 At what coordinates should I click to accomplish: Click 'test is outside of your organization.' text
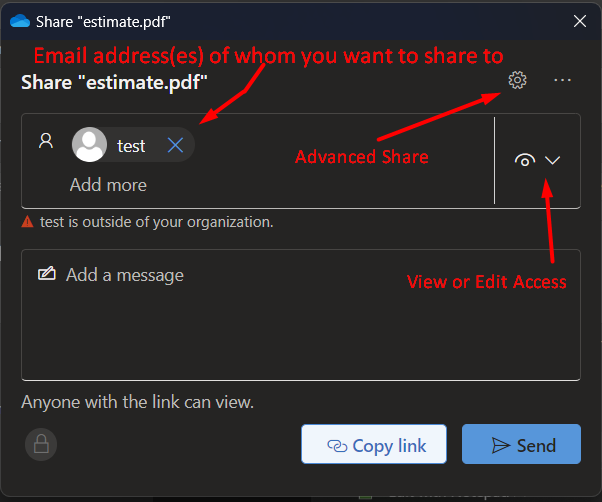coord(157,222)
